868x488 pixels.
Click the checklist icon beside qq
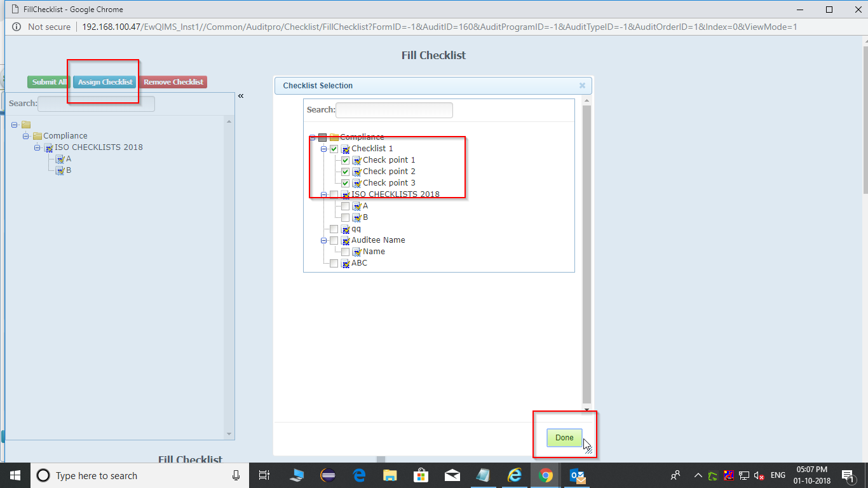pyautogui.click(x=346, y=229)
